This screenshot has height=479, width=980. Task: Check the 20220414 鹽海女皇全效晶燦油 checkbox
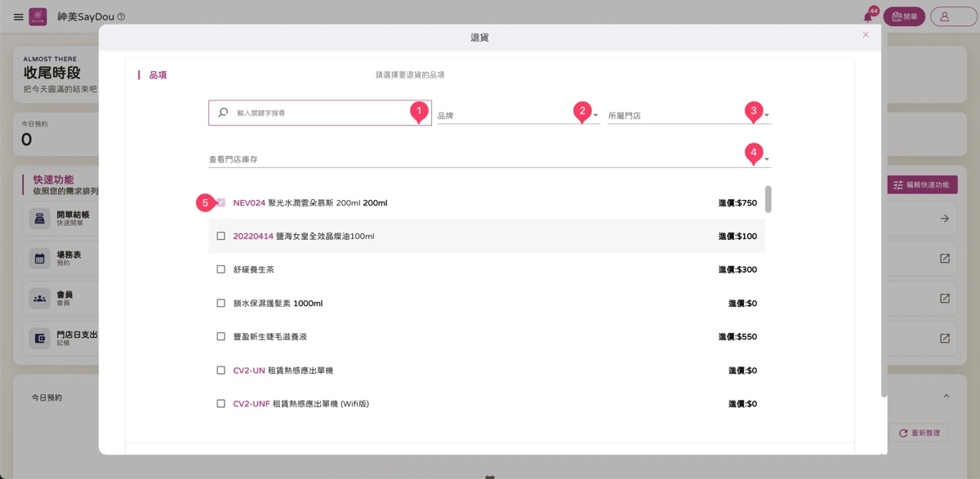[221, 236]
